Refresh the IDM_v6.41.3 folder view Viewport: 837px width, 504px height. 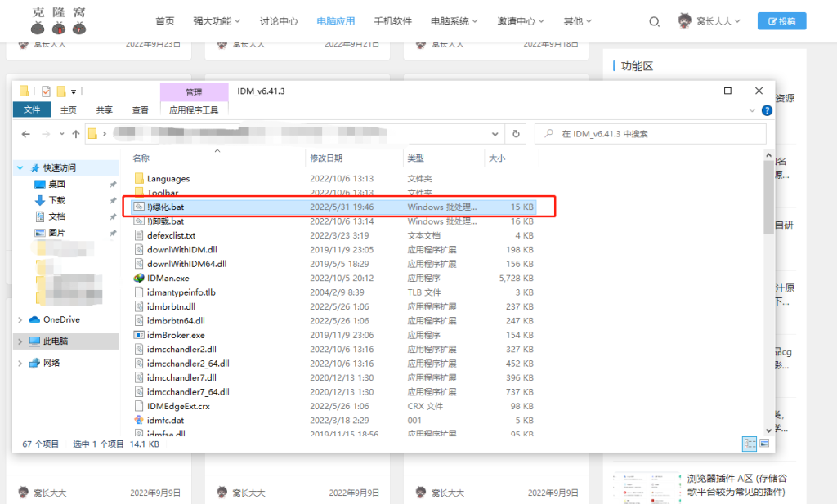516,134
